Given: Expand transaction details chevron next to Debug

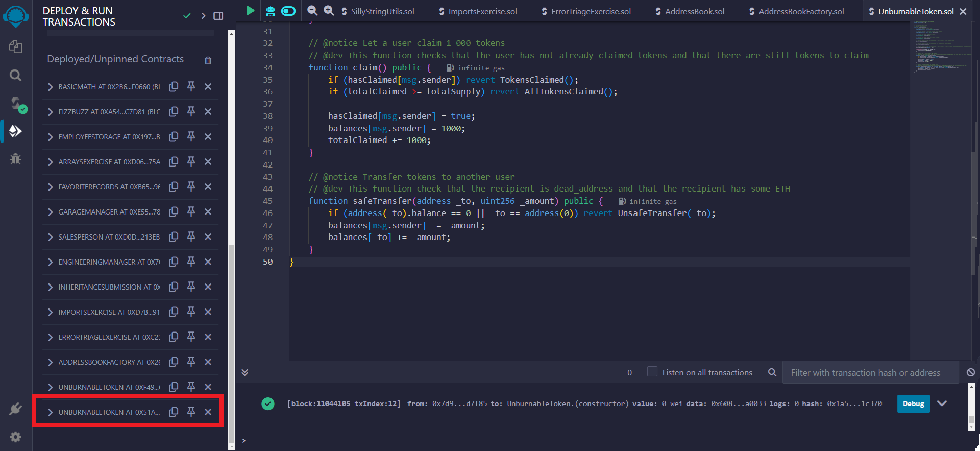Looking at the screenshot, I should 942,403.
